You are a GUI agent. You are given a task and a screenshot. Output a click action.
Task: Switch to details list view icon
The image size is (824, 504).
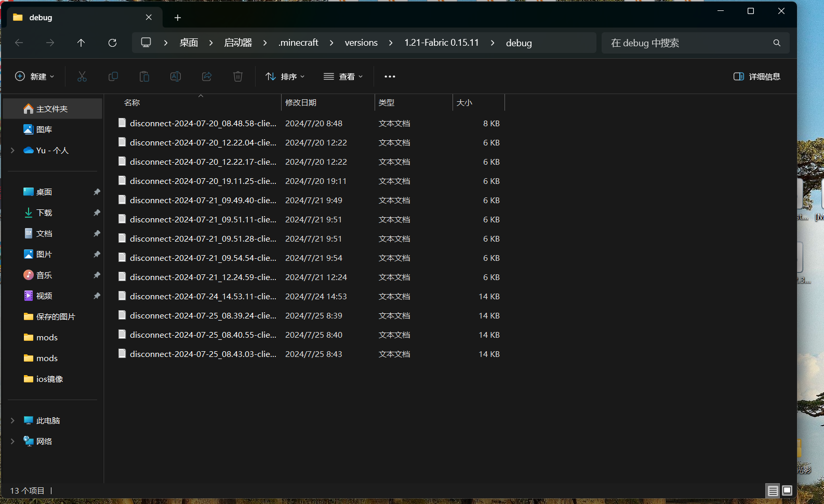(x=773, y=490)
